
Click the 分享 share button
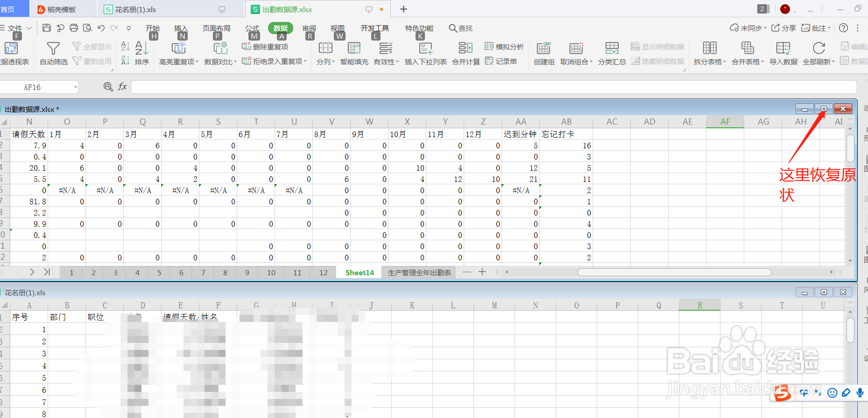click(x=783, y=28)
